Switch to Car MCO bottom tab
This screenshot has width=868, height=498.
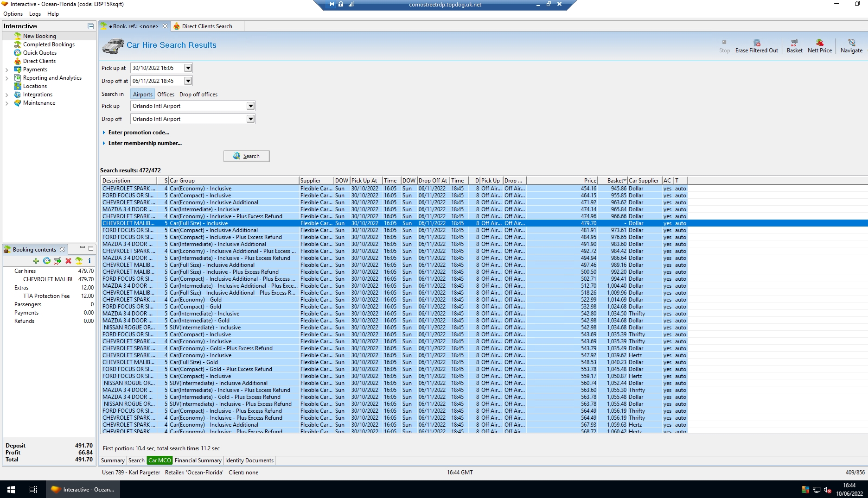160,460
